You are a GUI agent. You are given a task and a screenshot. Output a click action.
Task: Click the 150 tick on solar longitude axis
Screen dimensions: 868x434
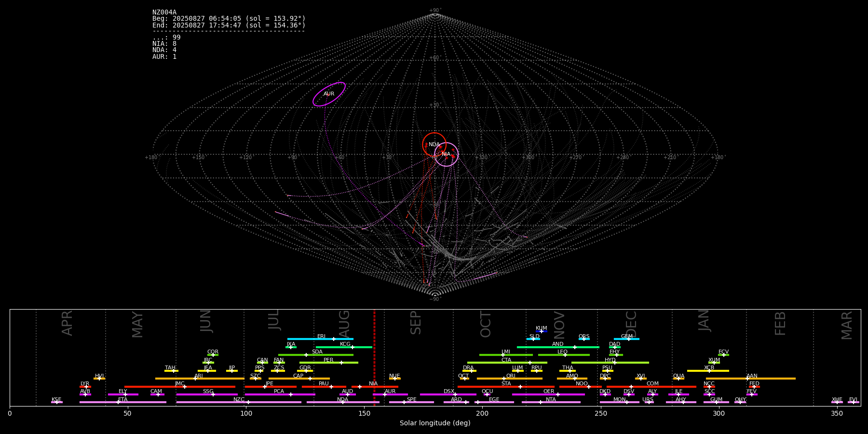point(364,413)
